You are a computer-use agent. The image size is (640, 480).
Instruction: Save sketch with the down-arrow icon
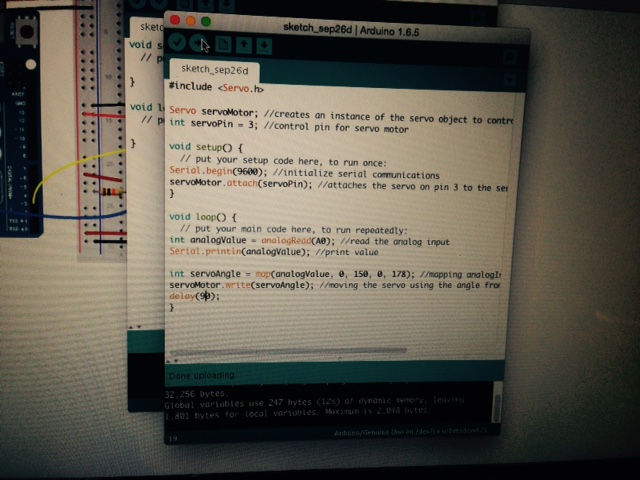click(264, 46)
